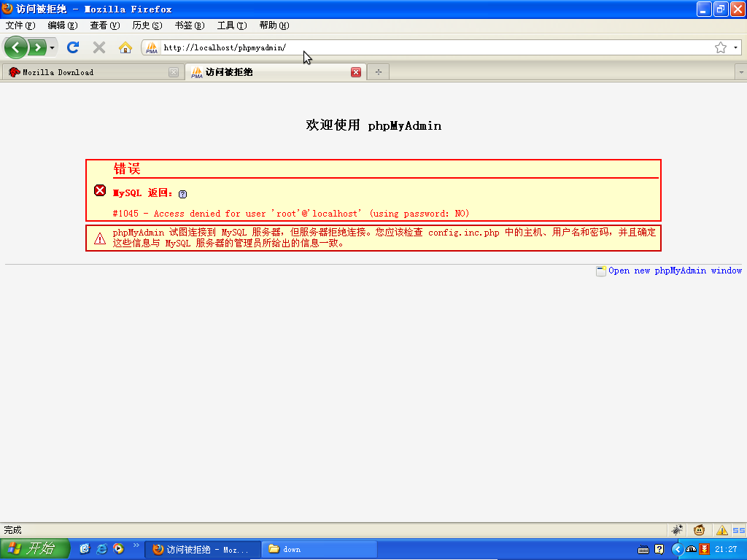
Task: Click the red warning triangle icon
Action: coord(99,238)
